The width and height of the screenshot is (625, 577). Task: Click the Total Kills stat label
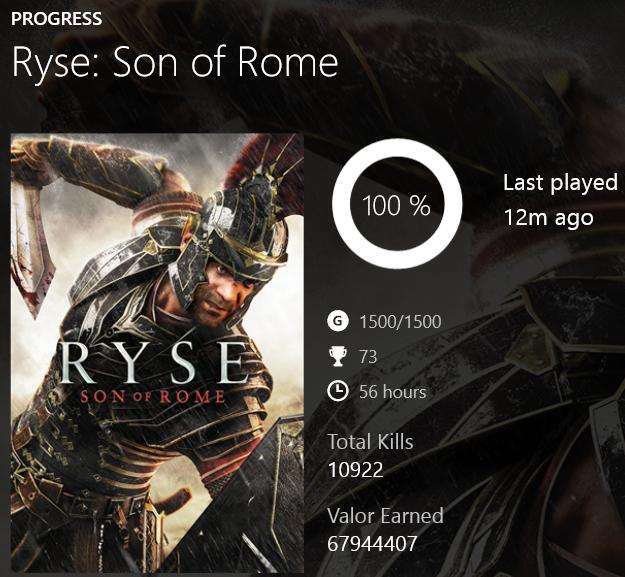pyautogui.click(x=370, y=442)
